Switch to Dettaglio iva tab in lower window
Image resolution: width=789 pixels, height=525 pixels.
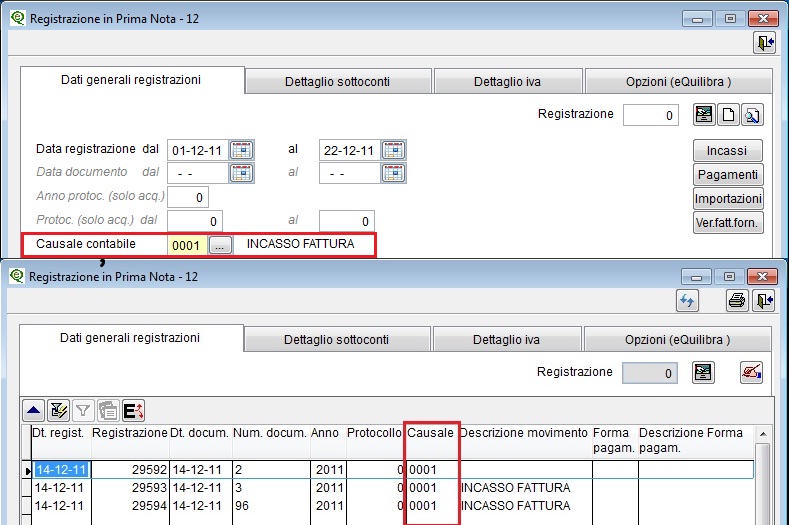506,340
